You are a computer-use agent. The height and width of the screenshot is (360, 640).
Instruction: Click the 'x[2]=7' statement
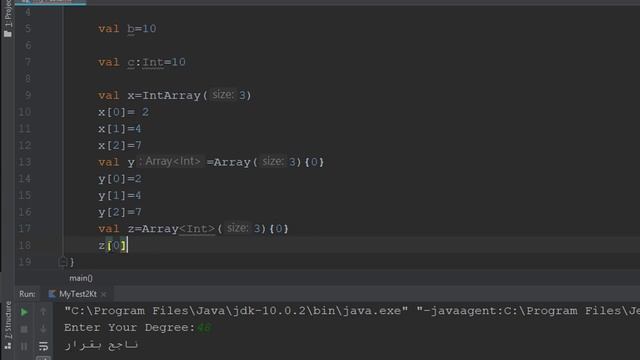click(x=120, y=145)
